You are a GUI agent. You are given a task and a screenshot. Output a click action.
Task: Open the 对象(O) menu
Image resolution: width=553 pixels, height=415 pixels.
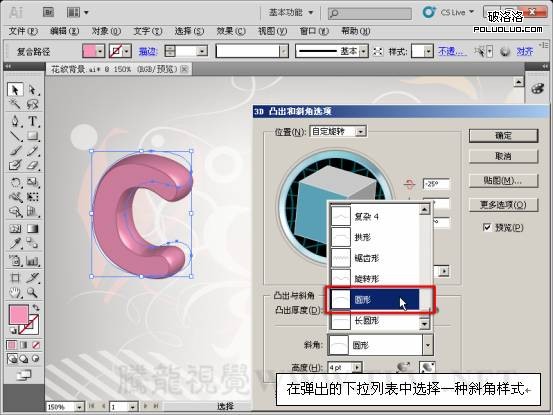coord(106,31)
